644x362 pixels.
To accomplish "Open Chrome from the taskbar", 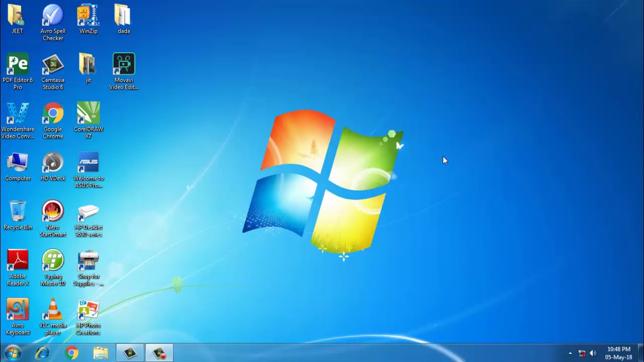I will [72, 353].
